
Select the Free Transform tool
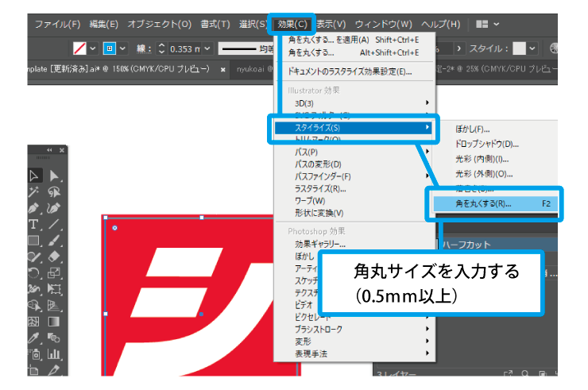click(54, 289)
